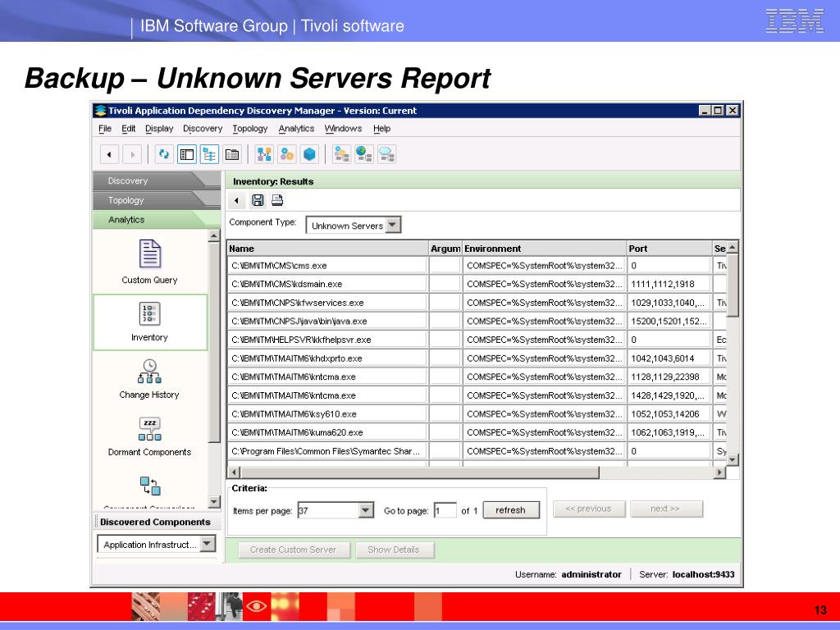Click the Show Details button
840x630 pixels.
[394, 550]
